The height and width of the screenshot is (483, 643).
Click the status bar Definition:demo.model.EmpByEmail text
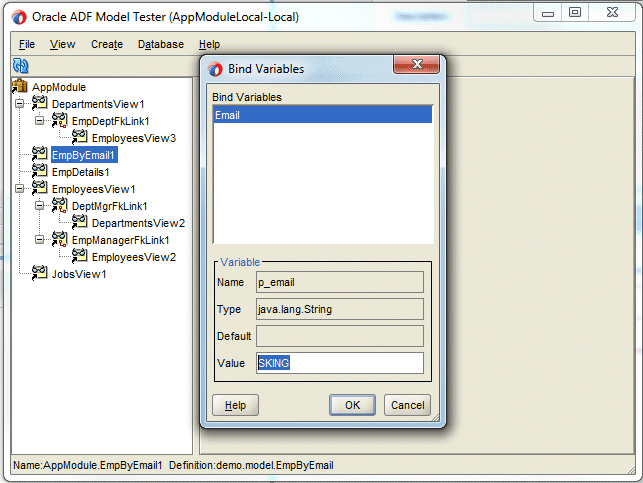tap(251, 465)
